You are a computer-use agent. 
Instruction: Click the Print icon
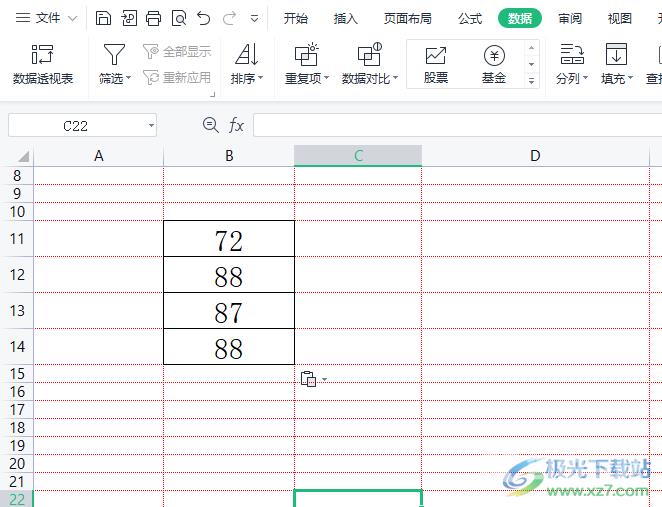pyautogui.click(x=153, y=18)
